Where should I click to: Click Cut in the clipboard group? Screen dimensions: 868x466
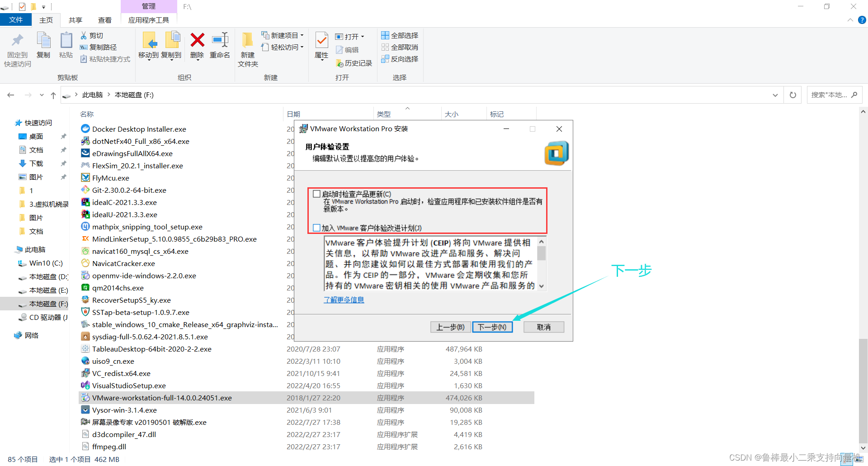pos(92,35)
